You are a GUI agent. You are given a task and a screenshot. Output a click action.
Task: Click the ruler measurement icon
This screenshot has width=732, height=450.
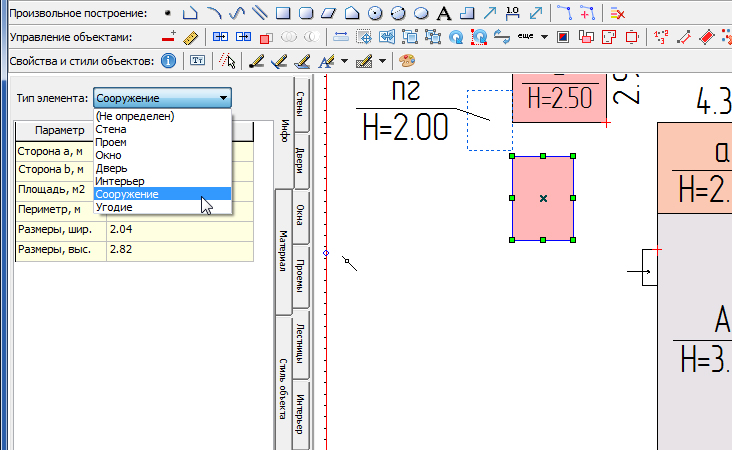[x=191, y=37]
